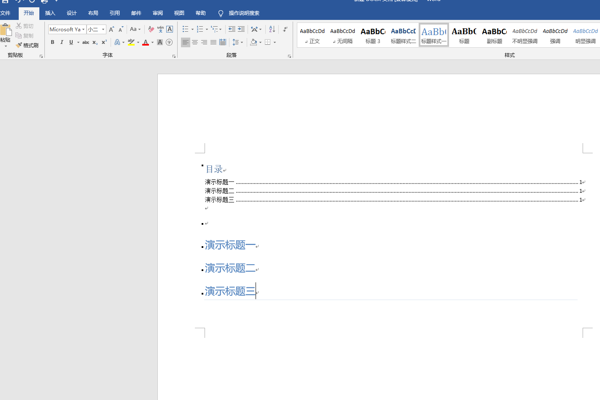Open the 文件 (File) tab
The height and width of the screenshot is (400, 600).
(x=5, y=13)
